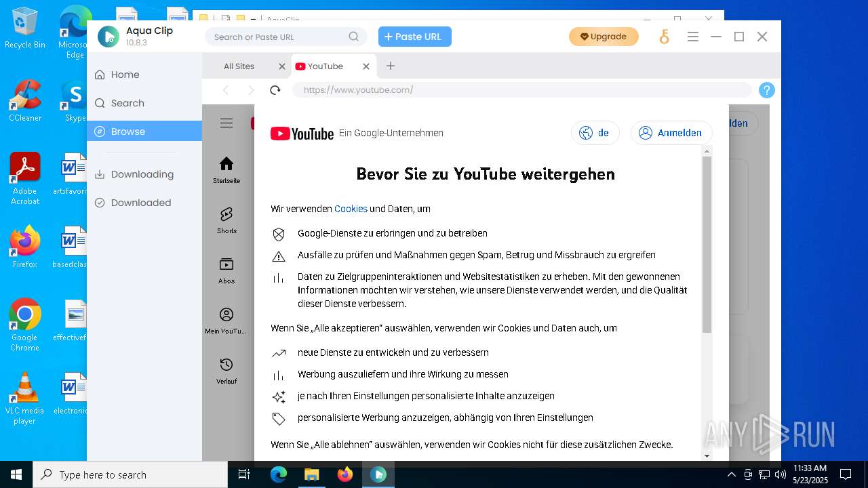The width and height of the screenshot is (868, 488).
Task: Click the Upgrade button
Action: 604,37
